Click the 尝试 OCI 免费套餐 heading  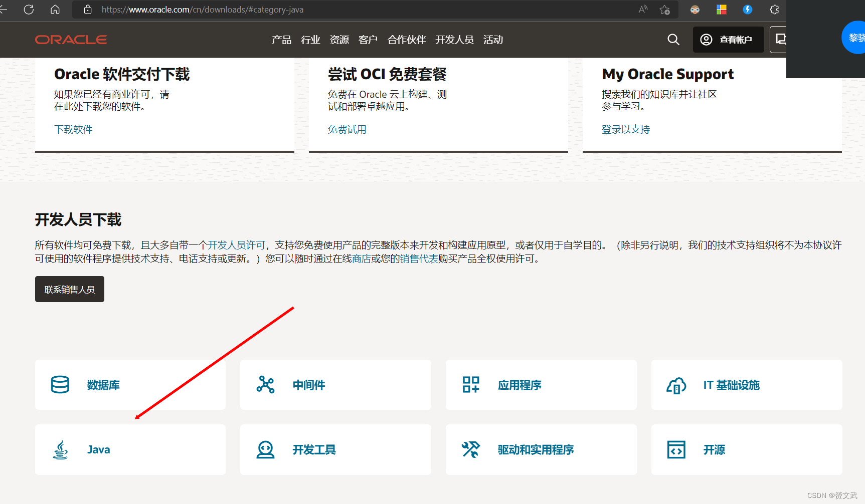pos(387,74)
